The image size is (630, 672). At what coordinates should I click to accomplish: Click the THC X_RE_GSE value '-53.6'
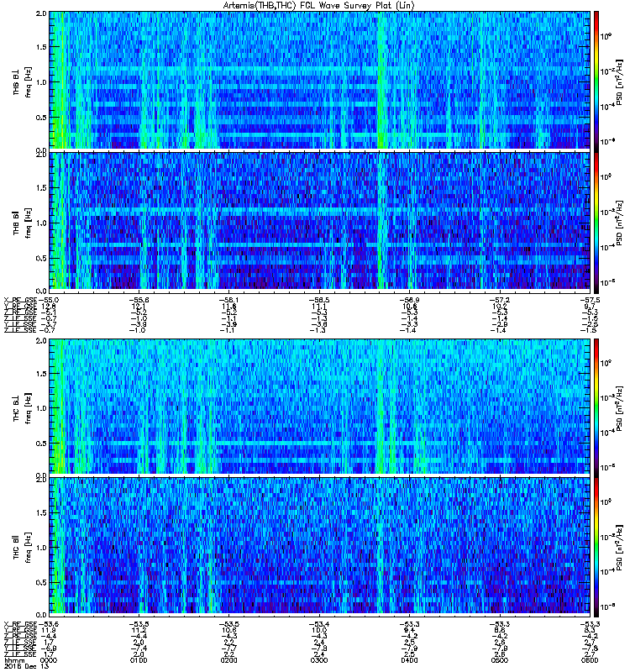point(49,624)
